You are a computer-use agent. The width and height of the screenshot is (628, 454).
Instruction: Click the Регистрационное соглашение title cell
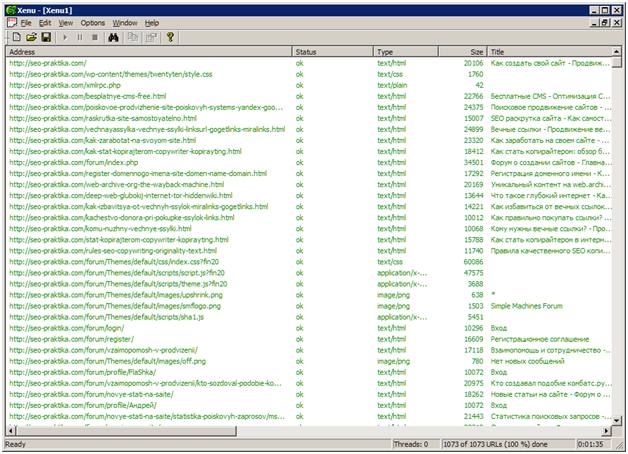pos(540,339)
